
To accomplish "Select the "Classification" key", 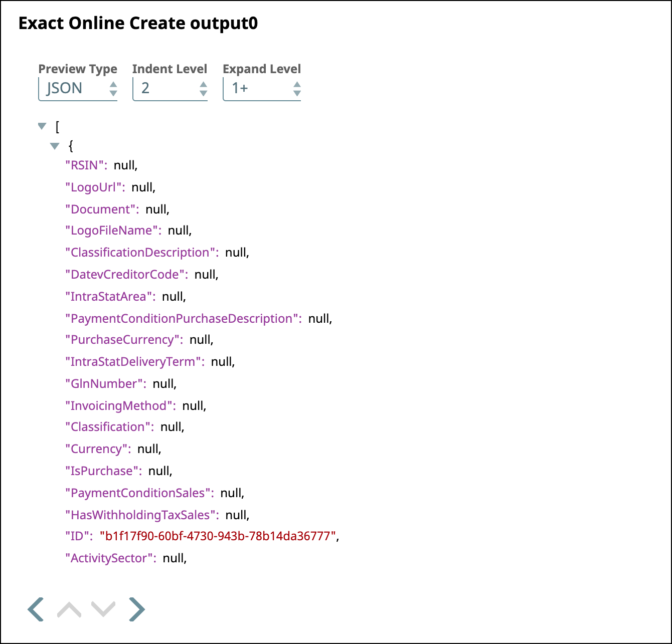I will point(110,427).
